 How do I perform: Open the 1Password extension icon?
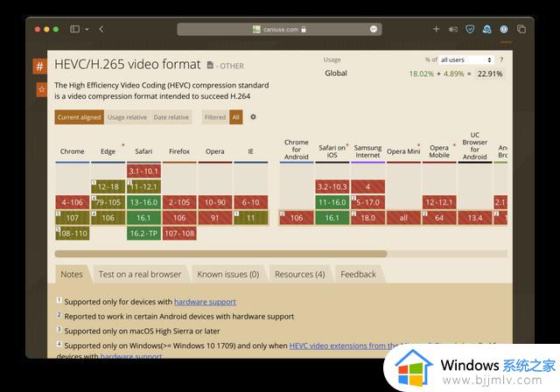[x=504, y=29]
